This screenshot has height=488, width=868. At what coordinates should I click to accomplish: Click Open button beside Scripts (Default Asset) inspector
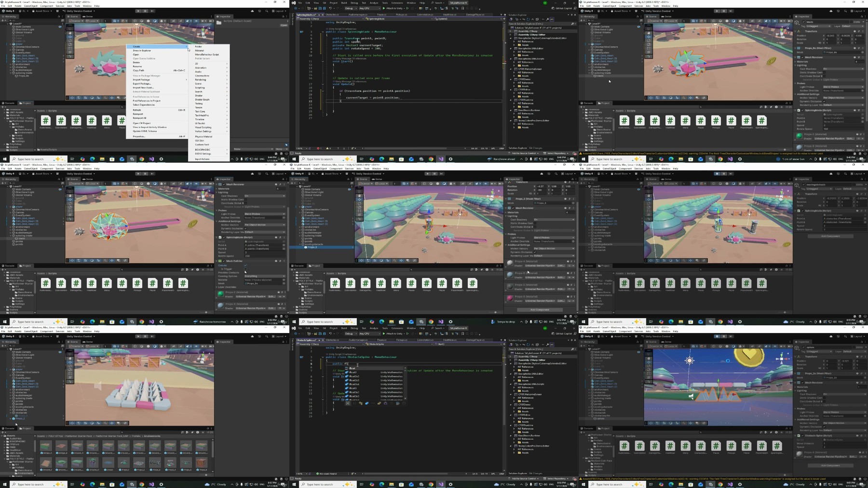pyautogui.click(x=284, y=25)
